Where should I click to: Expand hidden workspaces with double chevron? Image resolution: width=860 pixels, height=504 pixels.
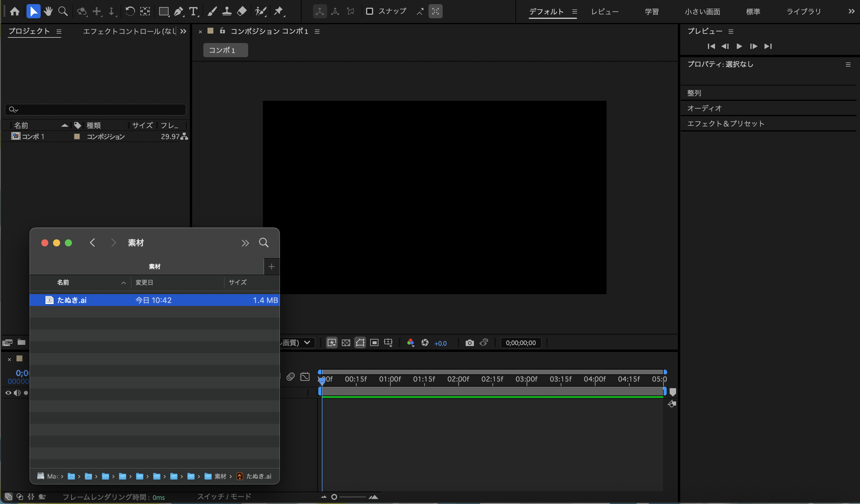tap(851, 11)
